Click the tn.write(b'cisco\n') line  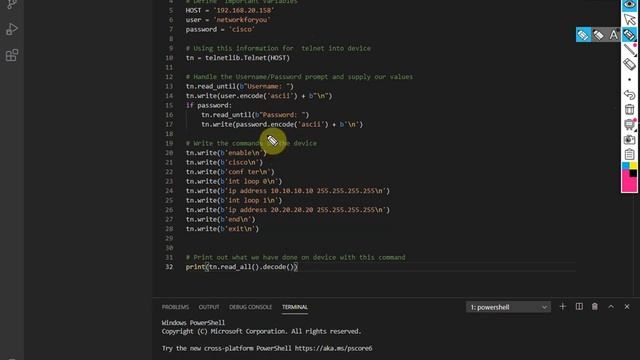(224, 162)
